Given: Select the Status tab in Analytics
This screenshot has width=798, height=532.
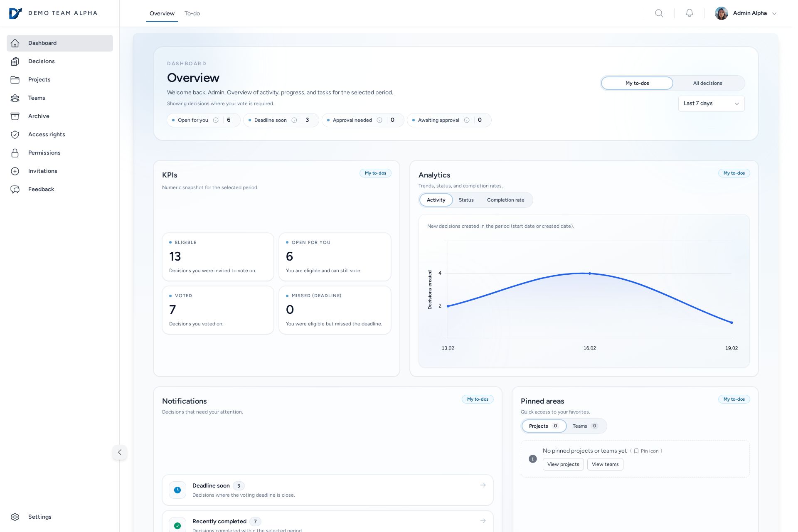Looking at the screenshot, I should point(466,200).
